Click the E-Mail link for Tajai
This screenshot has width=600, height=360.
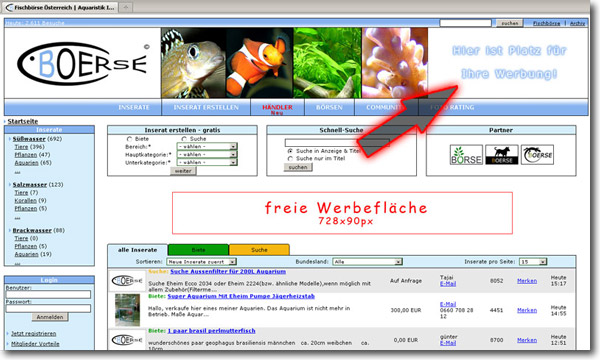click(x=448, y=284)
